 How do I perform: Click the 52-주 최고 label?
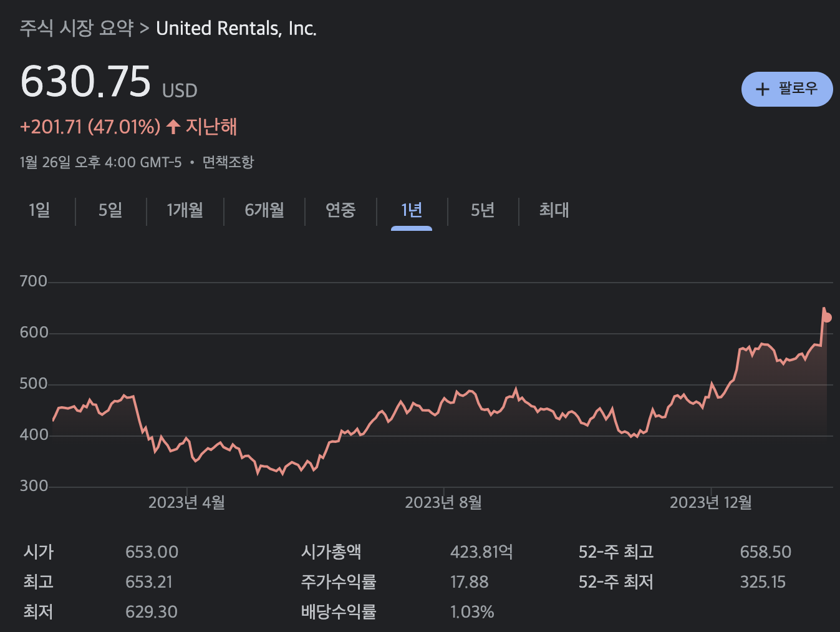616,552
